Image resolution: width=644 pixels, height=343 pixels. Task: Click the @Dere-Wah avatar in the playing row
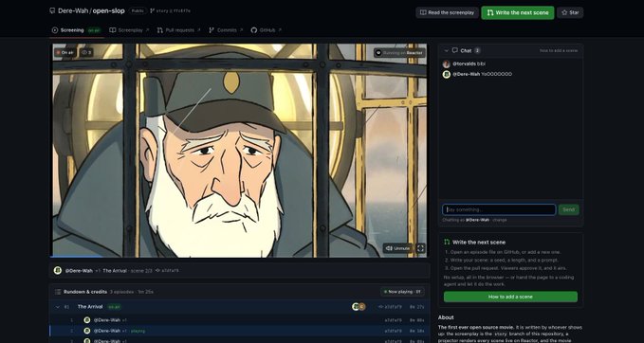87,331
